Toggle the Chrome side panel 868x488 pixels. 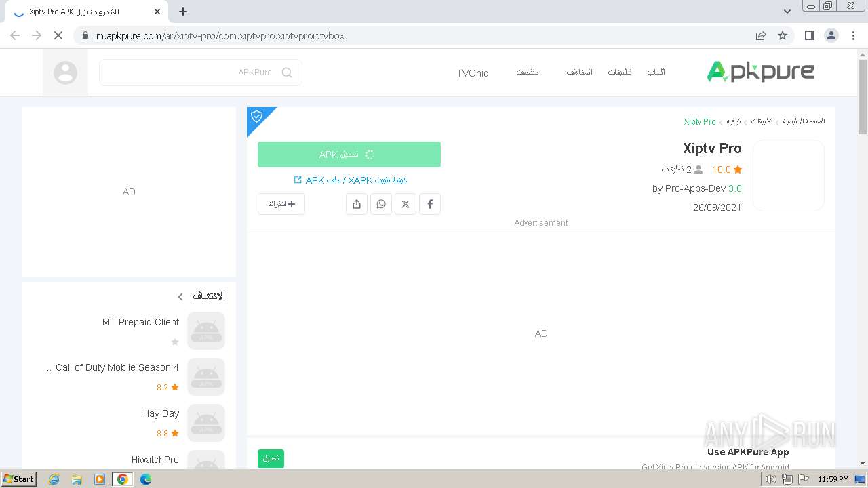(809, 35)
